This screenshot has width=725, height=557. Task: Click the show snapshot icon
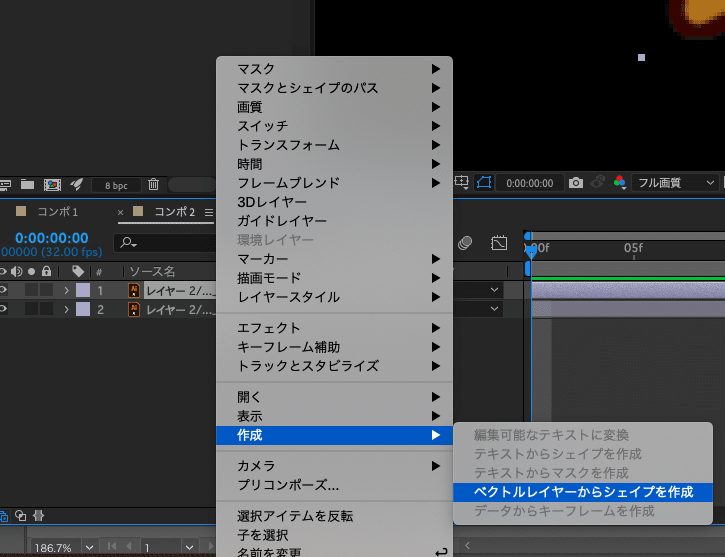point(597,182)
